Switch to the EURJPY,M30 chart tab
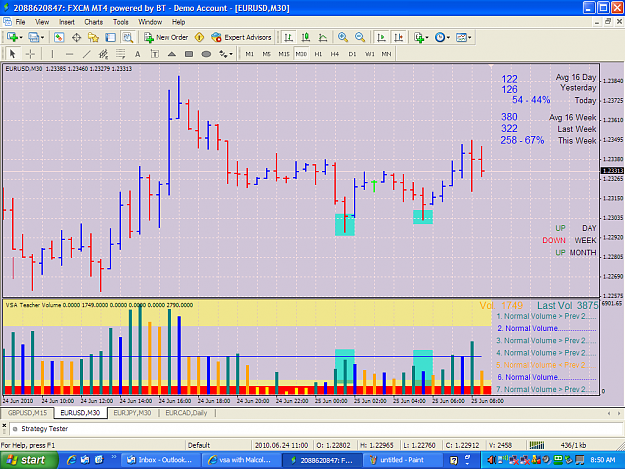 (x=132, y=413)
